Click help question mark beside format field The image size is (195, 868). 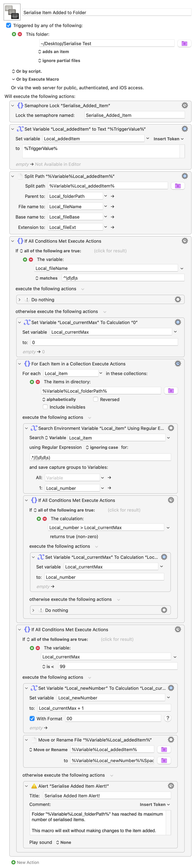pyautogui.click(x=167, y=718)
